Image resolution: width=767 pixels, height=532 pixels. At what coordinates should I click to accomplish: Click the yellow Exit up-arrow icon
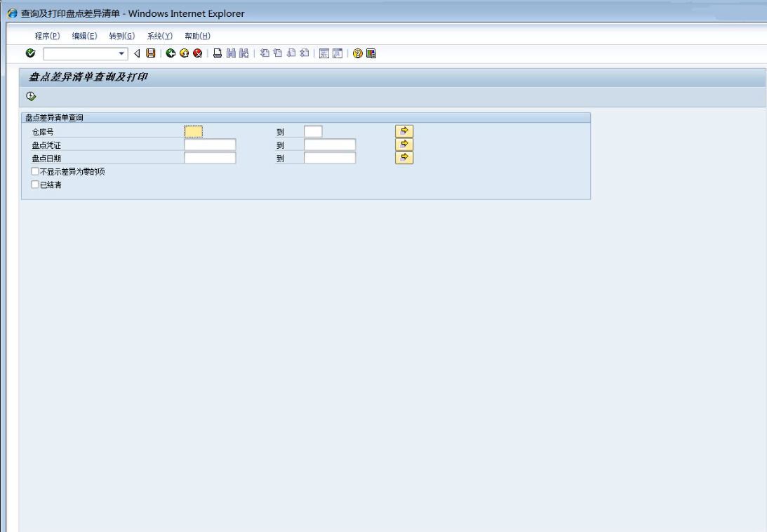(x=184, y=53)
